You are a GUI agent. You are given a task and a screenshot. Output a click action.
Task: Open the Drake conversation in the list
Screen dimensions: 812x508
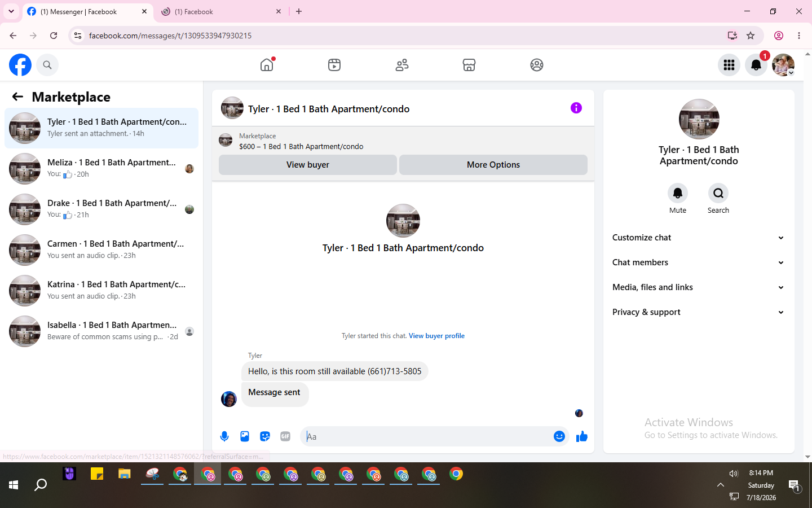(101, 209)
